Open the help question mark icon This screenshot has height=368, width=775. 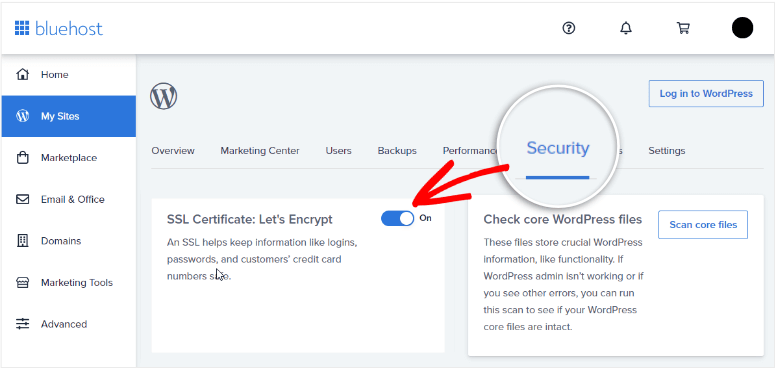click(x=569, y=28)
